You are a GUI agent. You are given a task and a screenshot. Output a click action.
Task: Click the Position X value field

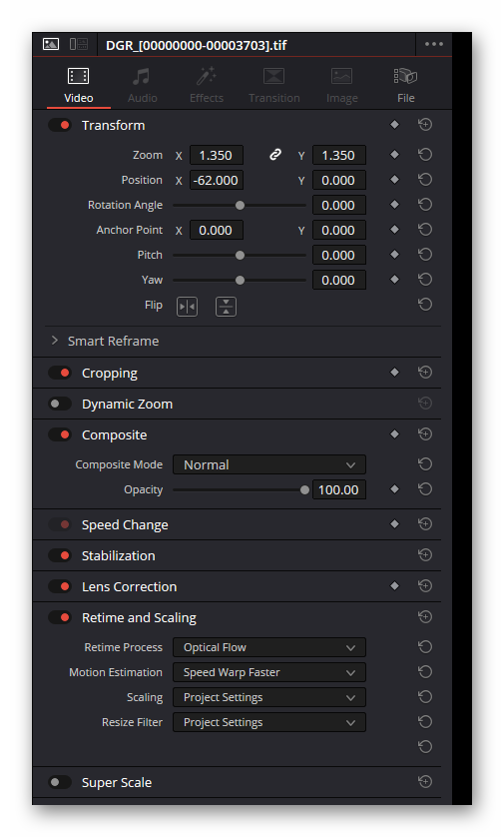pyautogui.click(x=217, y=180)
